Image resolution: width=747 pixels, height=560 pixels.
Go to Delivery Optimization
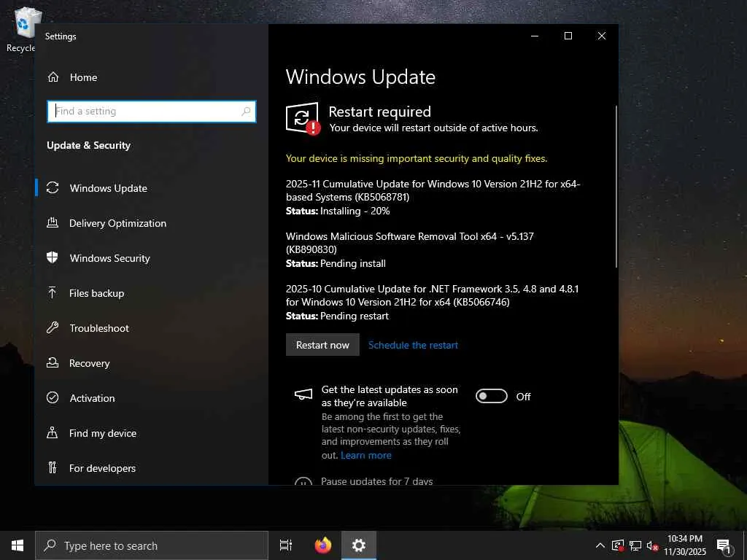[x=152, y=223]
